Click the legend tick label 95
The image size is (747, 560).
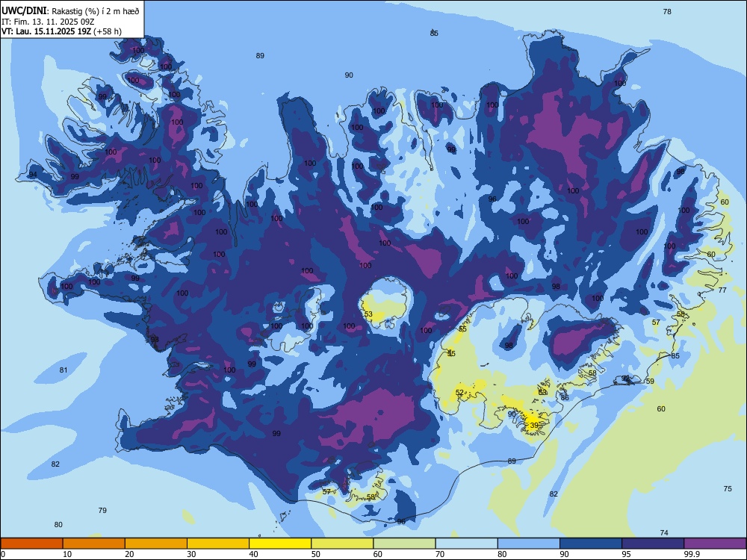pos(626,554)
